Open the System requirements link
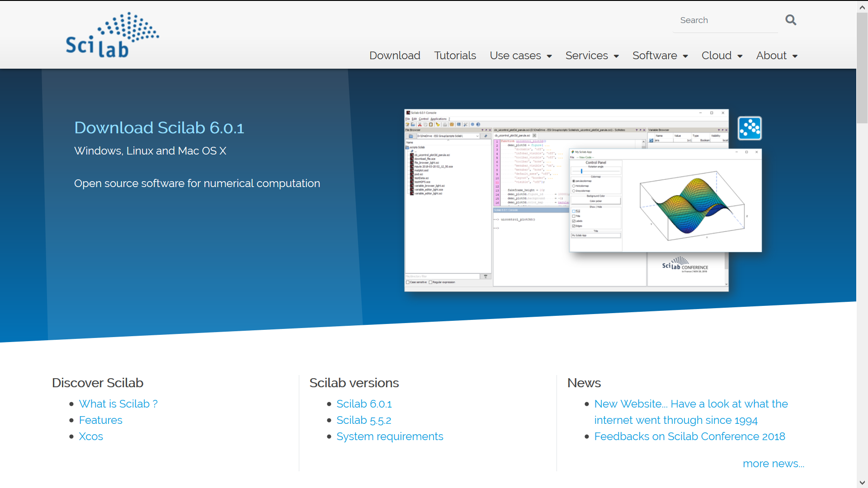 click(390, 436)
